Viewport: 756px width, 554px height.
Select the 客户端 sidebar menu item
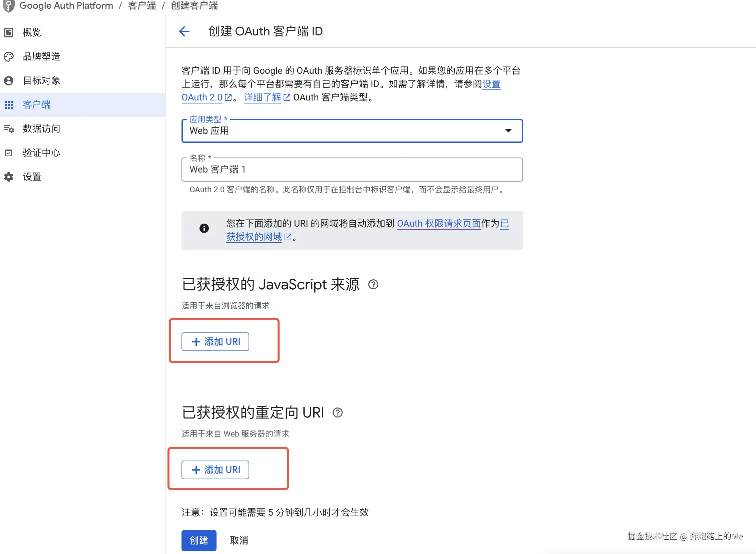(37, 105)
